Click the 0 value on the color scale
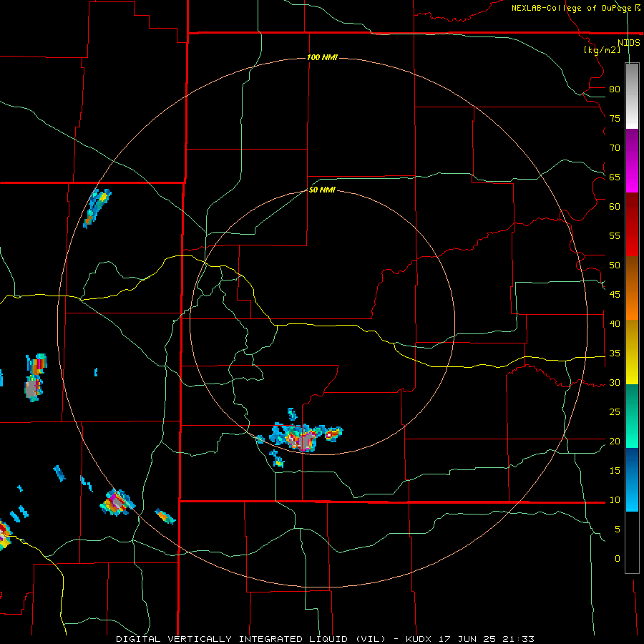 coord(618,559)
